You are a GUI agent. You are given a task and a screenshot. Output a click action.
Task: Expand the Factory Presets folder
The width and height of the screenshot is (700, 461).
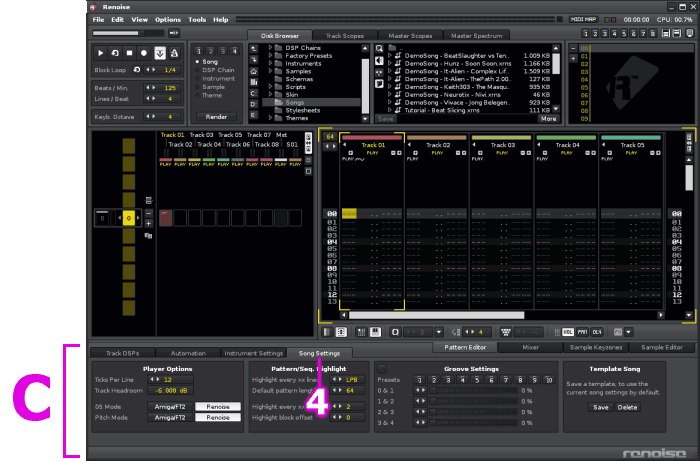270,55
